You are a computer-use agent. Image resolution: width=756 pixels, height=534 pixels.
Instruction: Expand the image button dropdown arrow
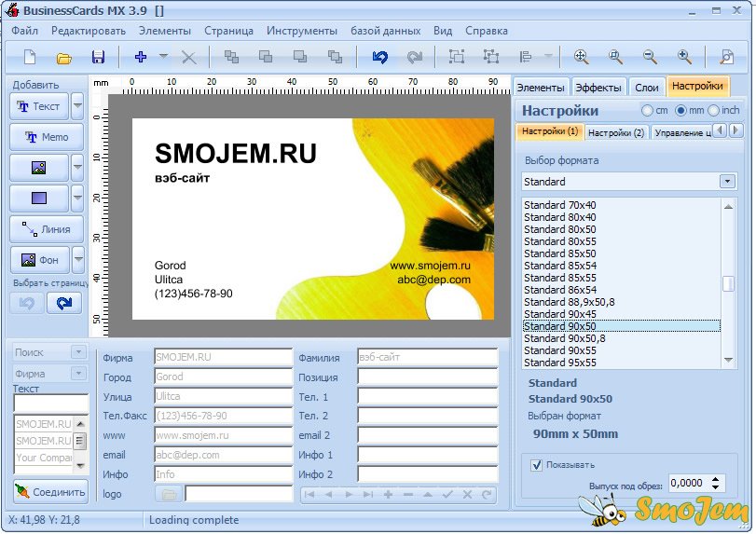coord(77,167)
